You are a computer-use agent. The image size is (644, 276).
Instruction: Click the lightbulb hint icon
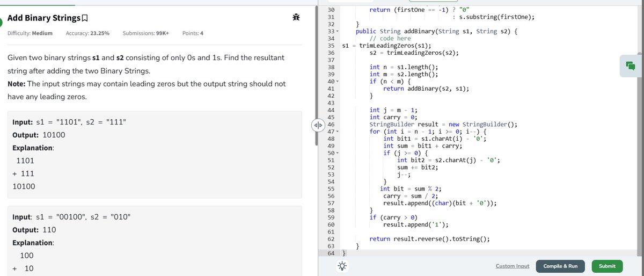point(342,265)
